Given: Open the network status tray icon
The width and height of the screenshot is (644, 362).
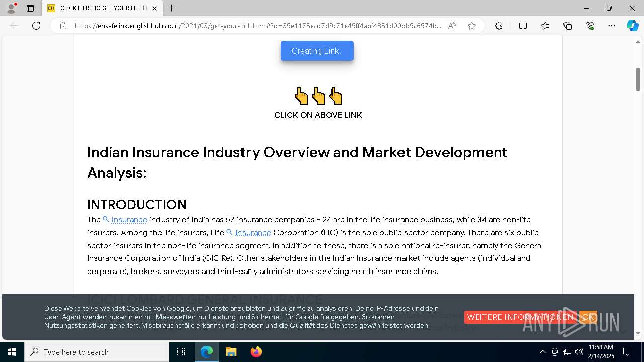Looking at the screenshot, I should (x=567, y=352).
